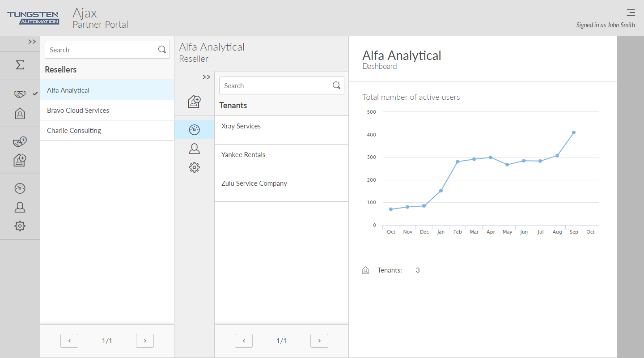Select Charlie Consulting from Resellers list
The image size is (644, 358).
tap(74, 131)
